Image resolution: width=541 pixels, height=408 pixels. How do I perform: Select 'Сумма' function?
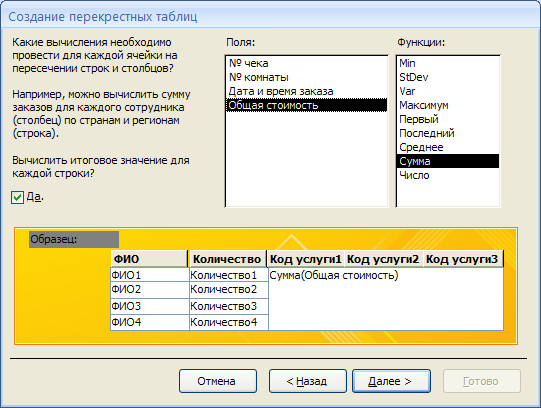click(448, 161)
